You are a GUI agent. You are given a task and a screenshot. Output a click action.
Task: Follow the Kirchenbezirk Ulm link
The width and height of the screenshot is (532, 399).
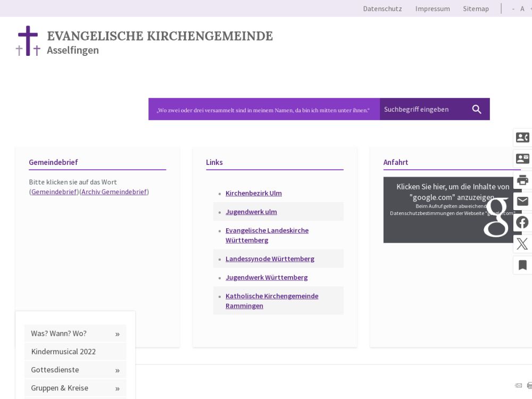tap(253, 193)
